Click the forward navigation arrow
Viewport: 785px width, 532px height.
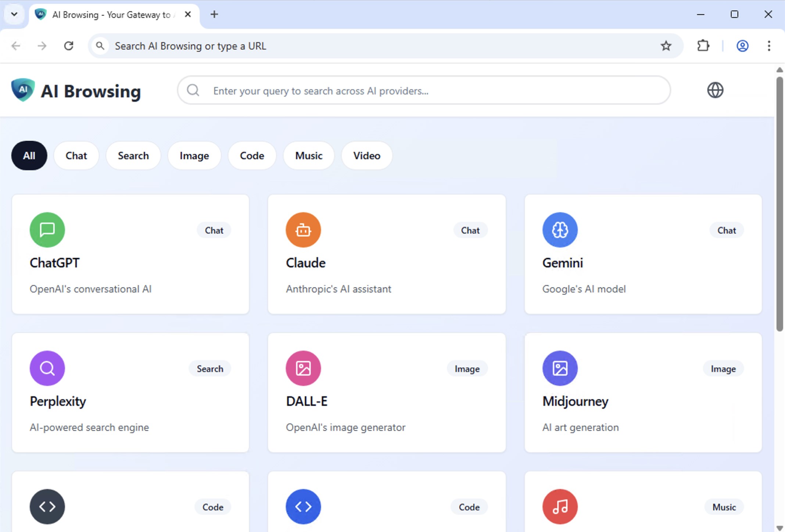42,46
